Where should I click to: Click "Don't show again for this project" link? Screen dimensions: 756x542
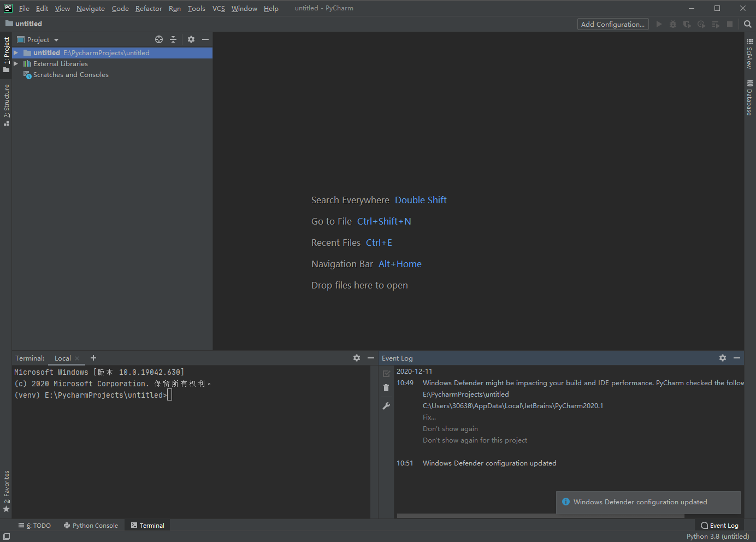pos(475,440)
